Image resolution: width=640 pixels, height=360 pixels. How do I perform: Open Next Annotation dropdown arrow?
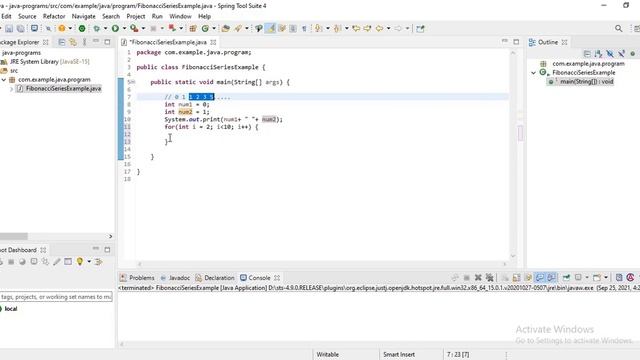(327, 29)
